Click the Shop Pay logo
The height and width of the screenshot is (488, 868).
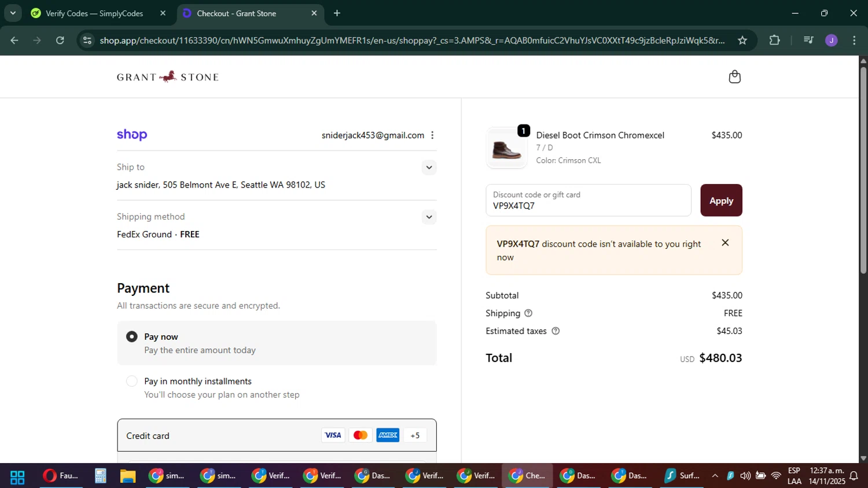click(132, 135)
